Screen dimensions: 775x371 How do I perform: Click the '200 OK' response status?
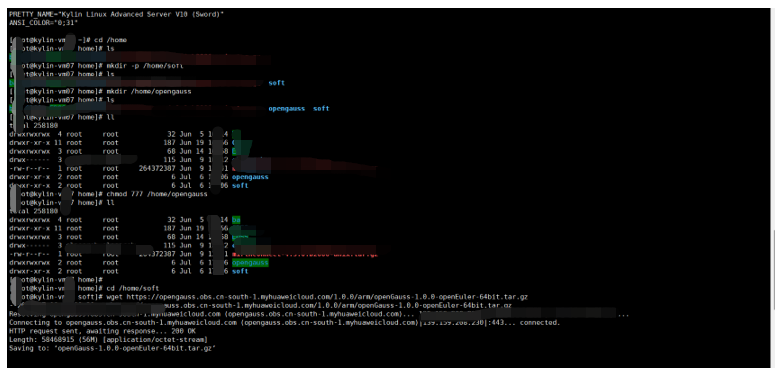coord(183,331)
